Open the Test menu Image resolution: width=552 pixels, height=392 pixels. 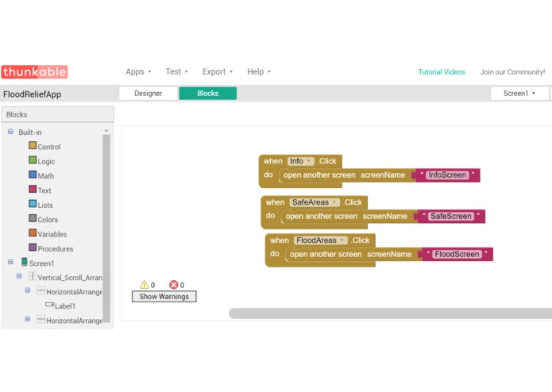click(x=177, y=71)
